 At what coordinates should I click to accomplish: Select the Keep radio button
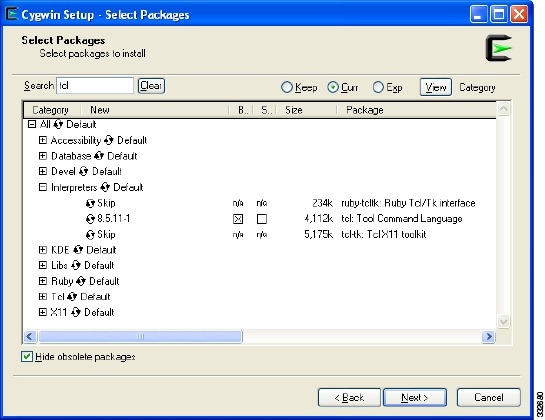point(287,87)
